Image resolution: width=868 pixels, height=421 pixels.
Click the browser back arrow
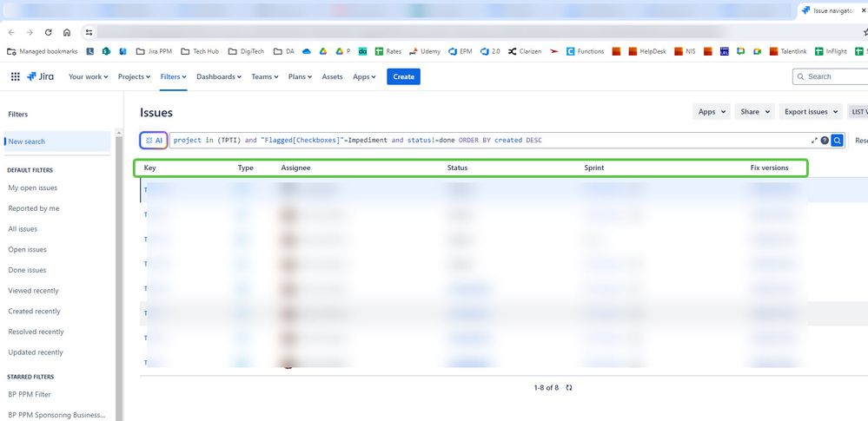point(11,33)
